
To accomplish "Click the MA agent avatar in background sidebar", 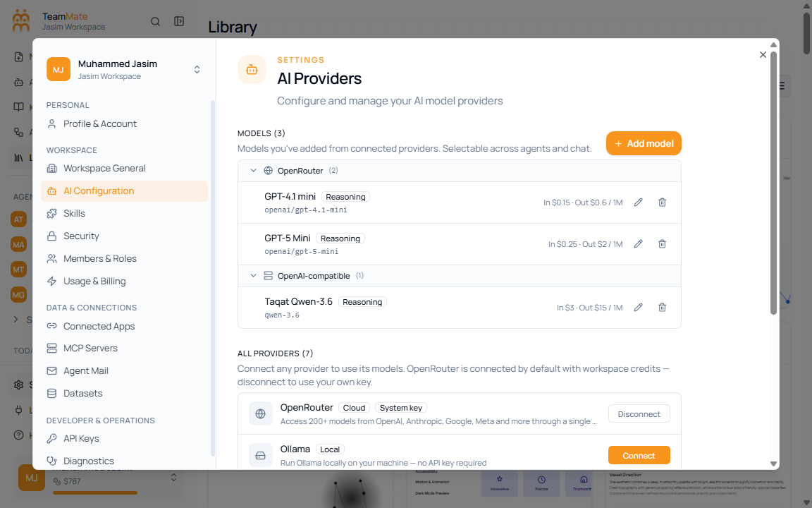I will pyautogui.click(x=18, y=245).
